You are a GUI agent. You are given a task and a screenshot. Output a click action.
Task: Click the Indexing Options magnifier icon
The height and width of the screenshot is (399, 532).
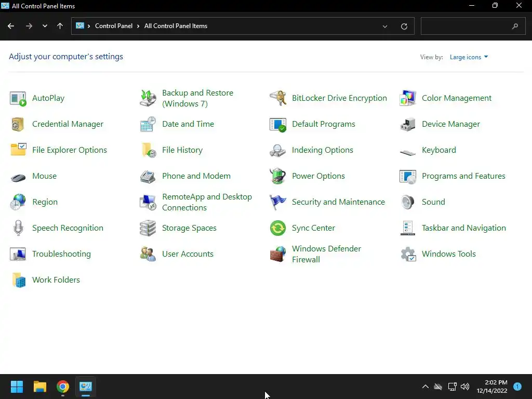(278, 150)
